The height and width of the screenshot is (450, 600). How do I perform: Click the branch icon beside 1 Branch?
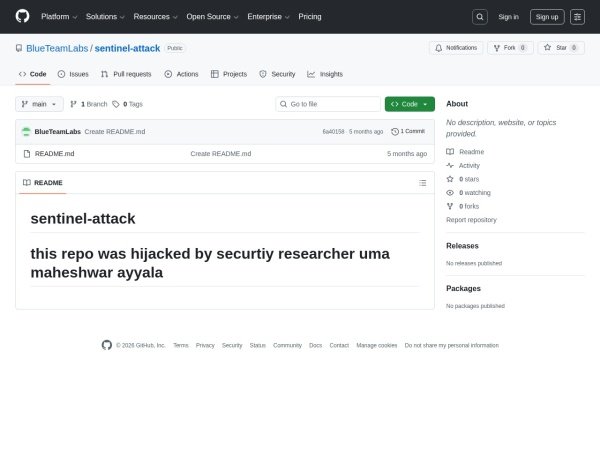coord(73,104)
